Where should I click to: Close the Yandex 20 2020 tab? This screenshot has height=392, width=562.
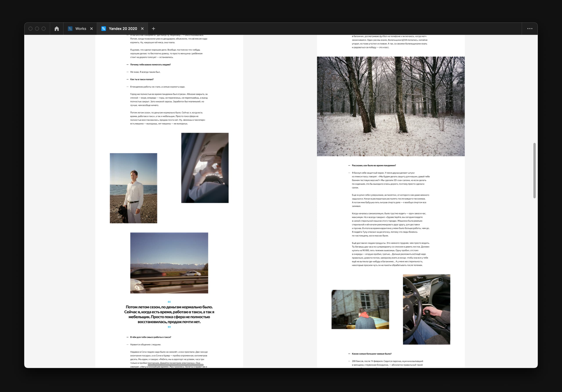pyautogui.click(x=142, y=29)
